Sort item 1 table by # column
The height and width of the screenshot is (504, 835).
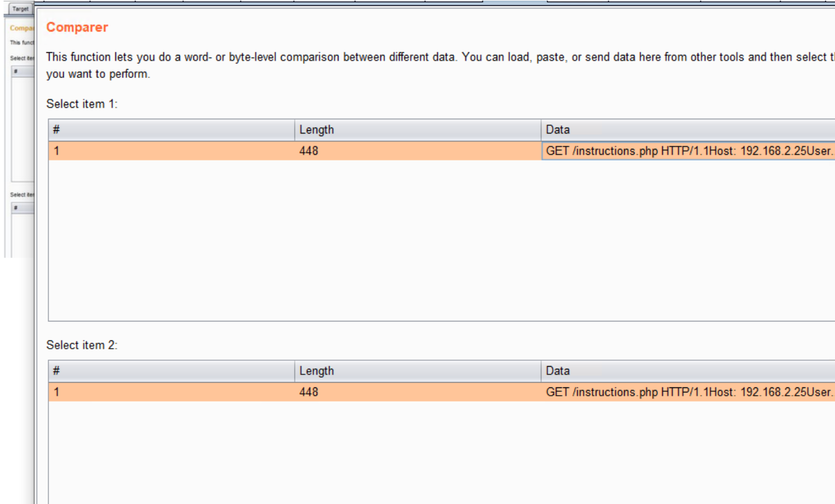172,130
